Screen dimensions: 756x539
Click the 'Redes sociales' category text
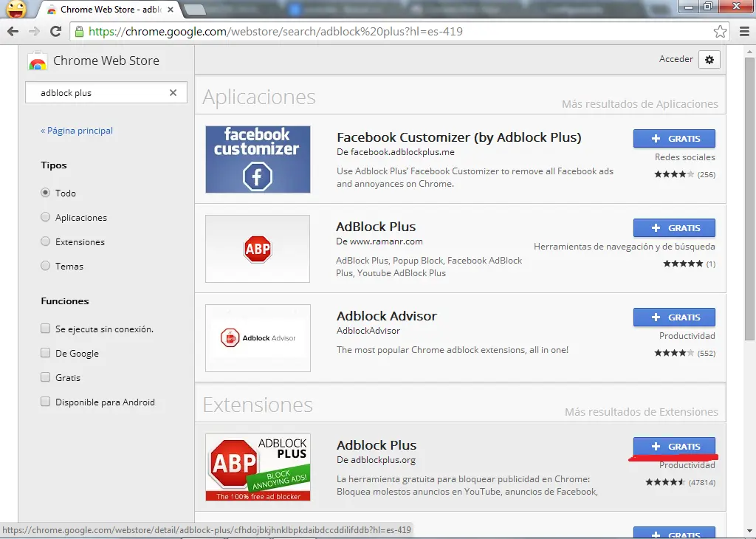pos(684,157)
